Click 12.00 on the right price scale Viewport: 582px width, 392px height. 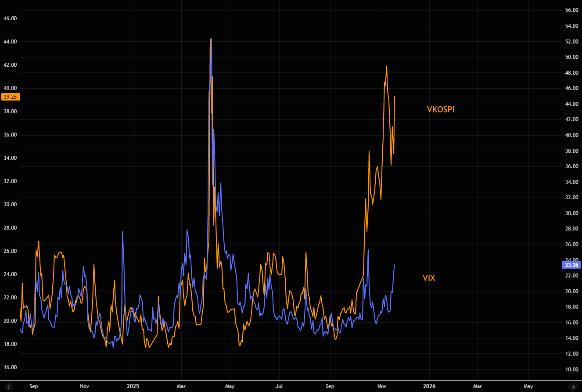pyautogui.click(x=572, y=354)
